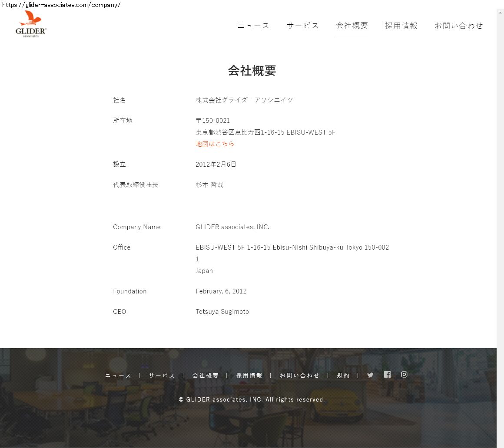Click Tetsuya Sugimoto name
The height and width of the screenshot is (448, 504).
pos(222,312)
